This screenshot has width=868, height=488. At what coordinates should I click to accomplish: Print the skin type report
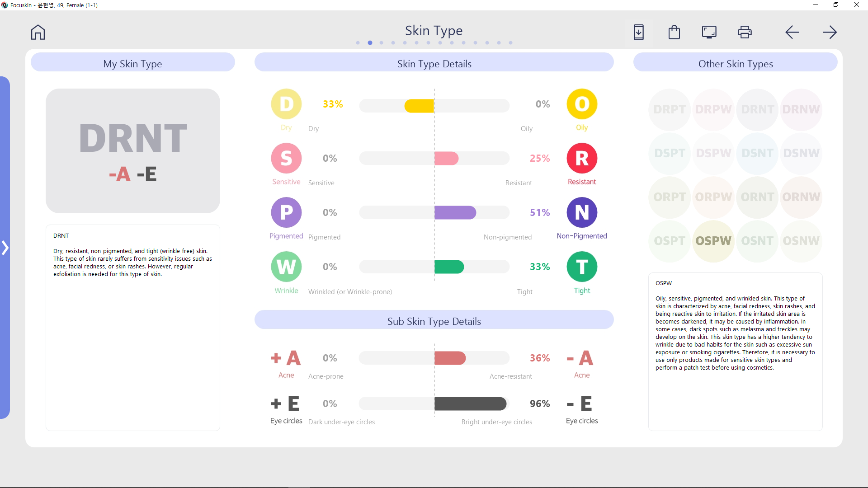745,32
